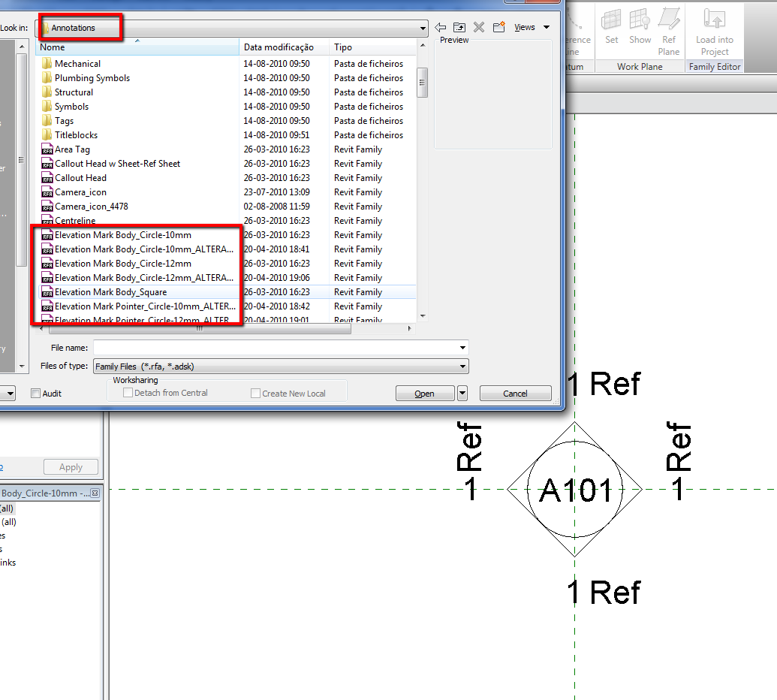Create a new folder icon
Image resolution: width=777 pixels, height=700 pixels.
499,27
